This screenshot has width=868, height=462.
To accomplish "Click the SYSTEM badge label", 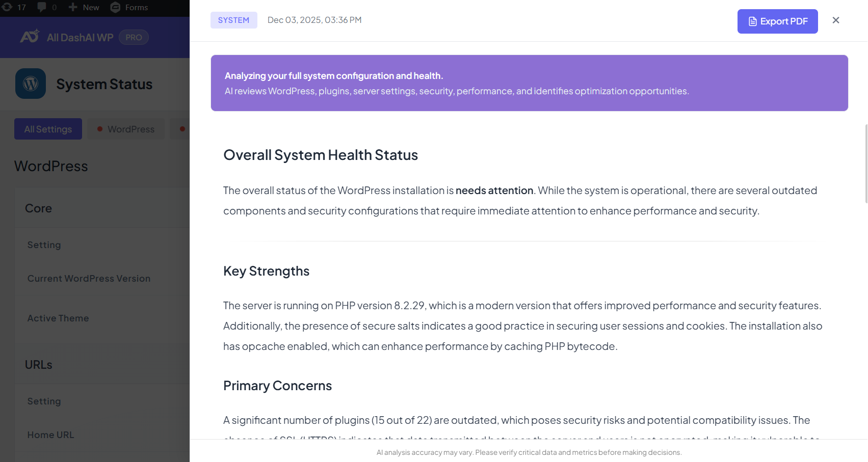I will (x=233, y=20).
